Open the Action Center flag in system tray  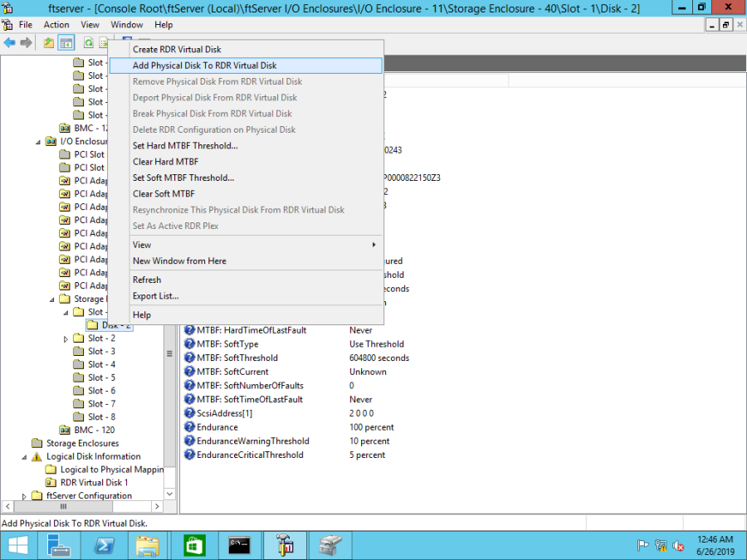coord(642,546)
